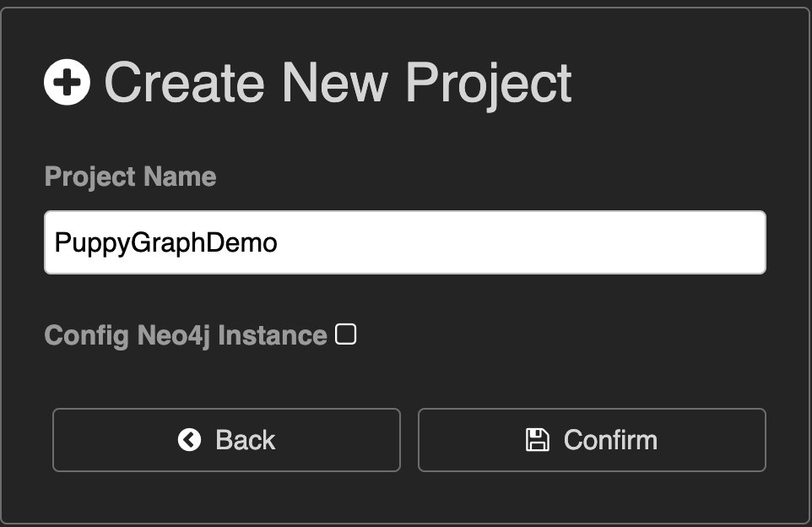Focus the Project Name input field
Viewport: 812px width, 527px height.
(x=405, y=242)
